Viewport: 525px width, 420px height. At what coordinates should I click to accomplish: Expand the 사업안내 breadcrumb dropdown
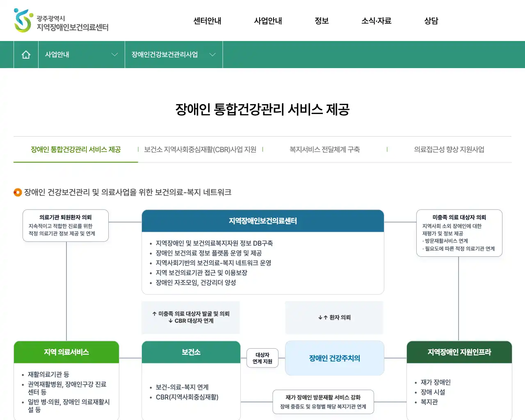click(x=82, y=55)
